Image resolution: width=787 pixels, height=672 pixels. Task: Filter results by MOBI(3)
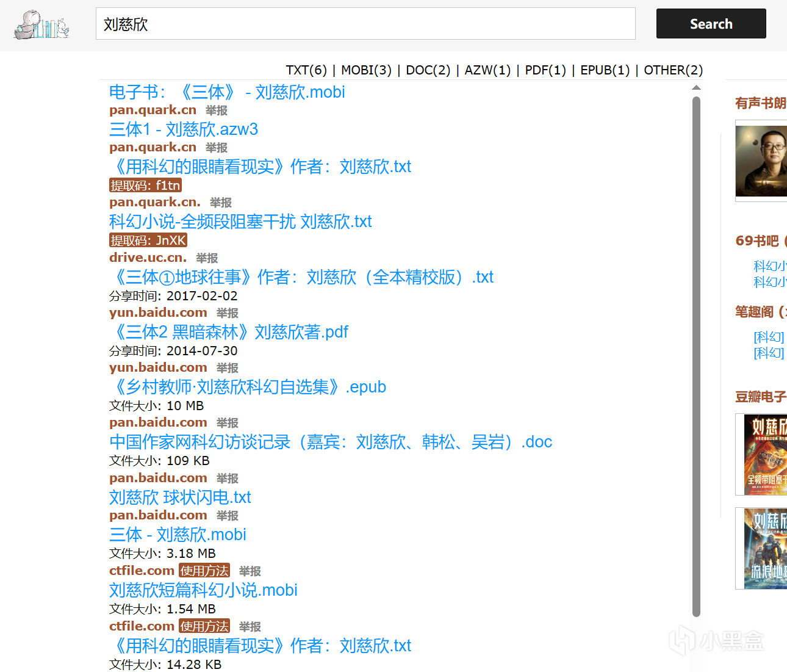pyautogui.click(x=366, y=70)
